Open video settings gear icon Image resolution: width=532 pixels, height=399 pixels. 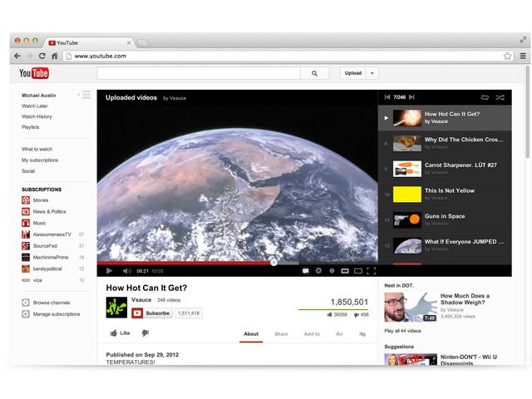(318, 271)
